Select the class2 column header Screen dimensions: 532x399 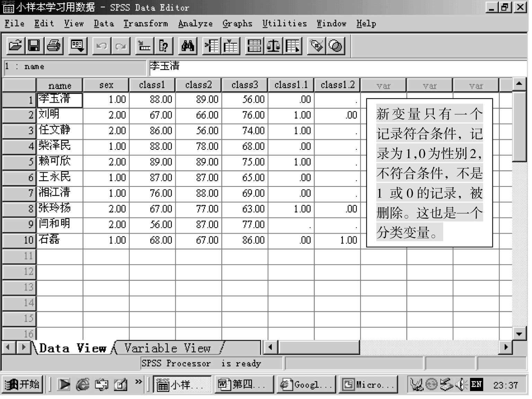[x=198, y=85]
